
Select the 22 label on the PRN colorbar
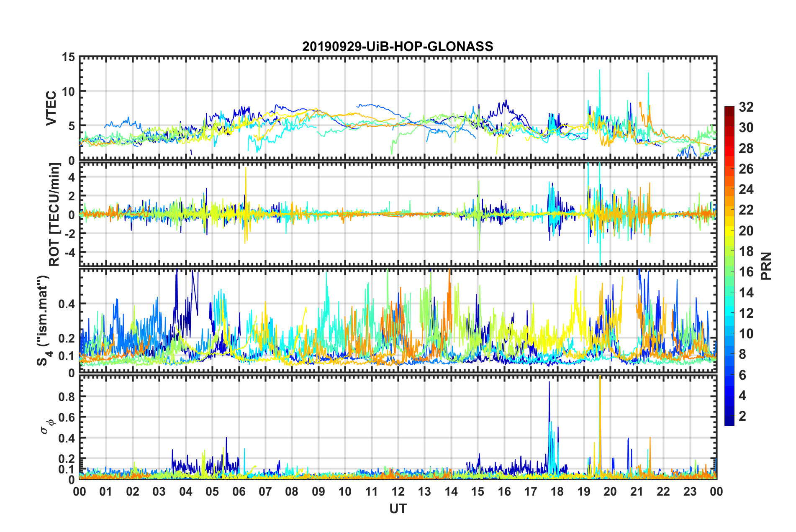746,210
